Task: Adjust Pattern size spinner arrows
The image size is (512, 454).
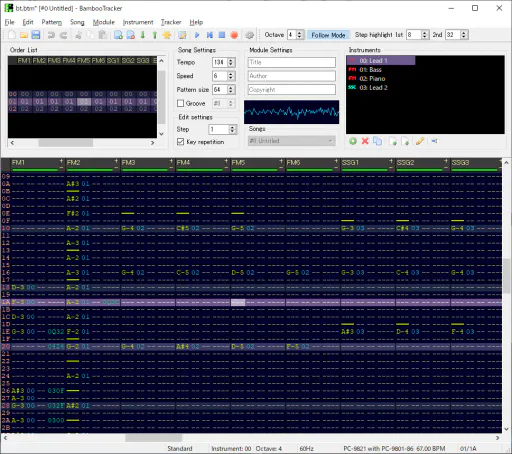Action: (231, 89)
